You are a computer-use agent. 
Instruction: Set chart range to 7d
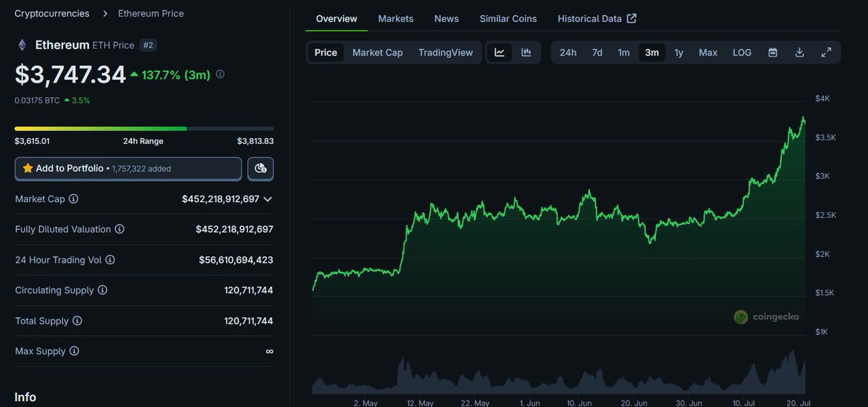[x=597, y=52]
